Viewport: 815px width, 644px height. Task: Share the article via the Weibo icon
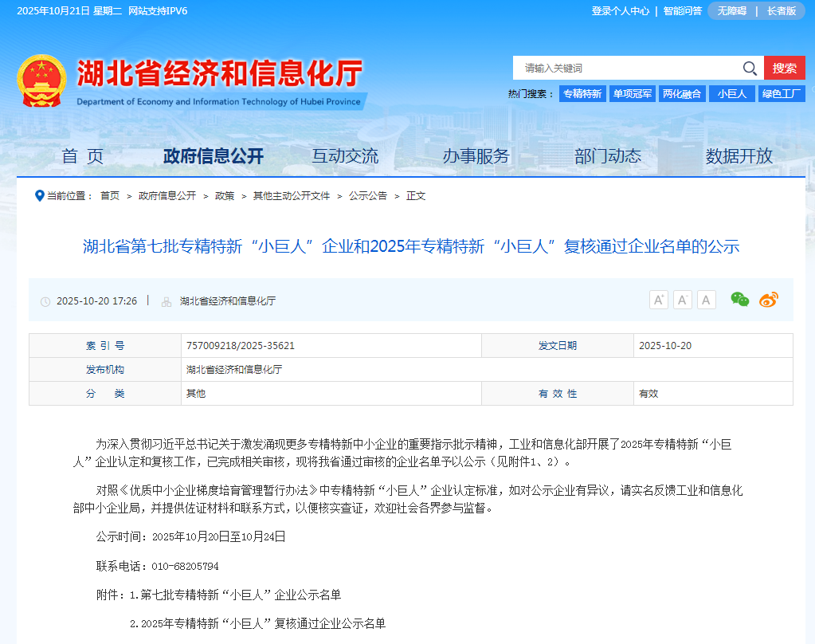pyautogui.click(x=768, y=300)
